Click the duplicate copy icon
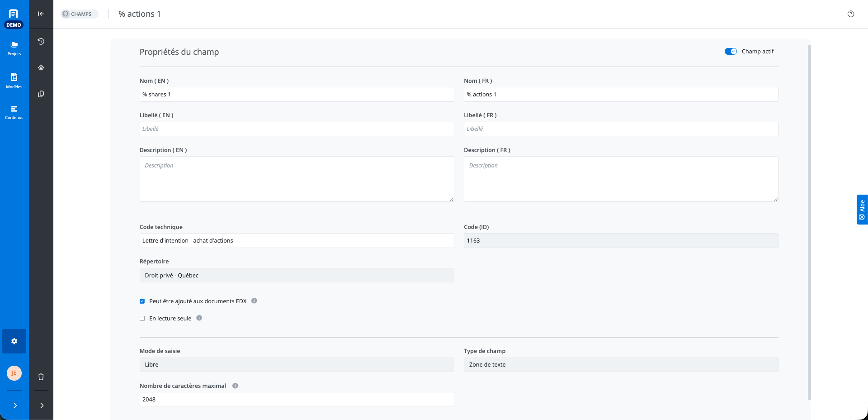Image resolution: width=868 pixels, height=420 pixels. click(41, 94)
